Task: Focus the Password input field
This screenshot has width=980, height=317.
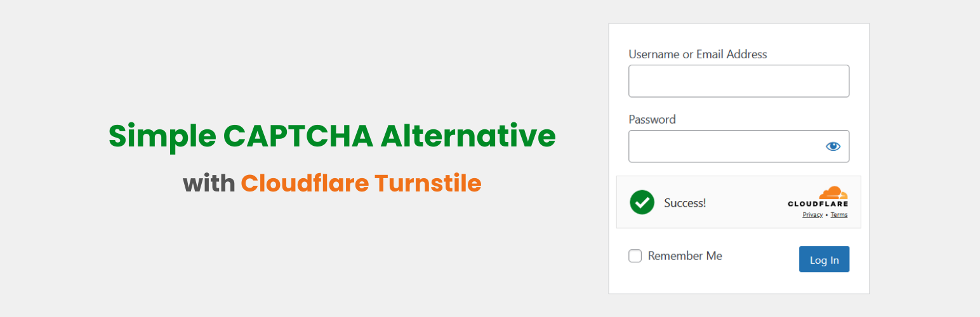Action: [724, 146]
